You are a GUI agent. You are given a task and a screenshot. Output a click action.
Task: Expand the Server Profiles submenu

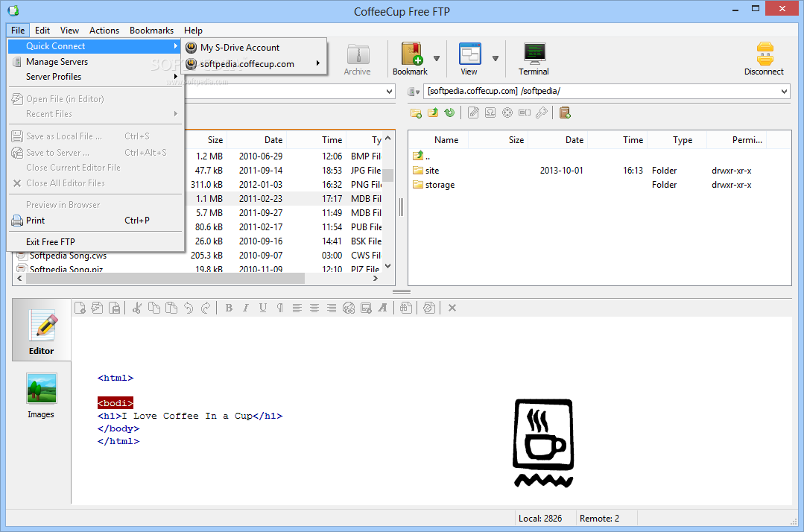pos(95,76)
